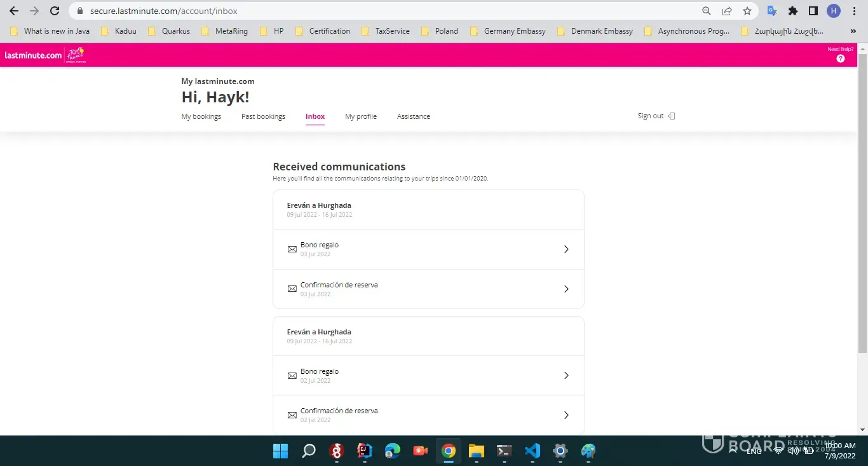The height and width of the screenshot is (466, 868).
Task: Open Confirmación de reserva from 03 Jul 2022
Action: click(x=428, y=289)
